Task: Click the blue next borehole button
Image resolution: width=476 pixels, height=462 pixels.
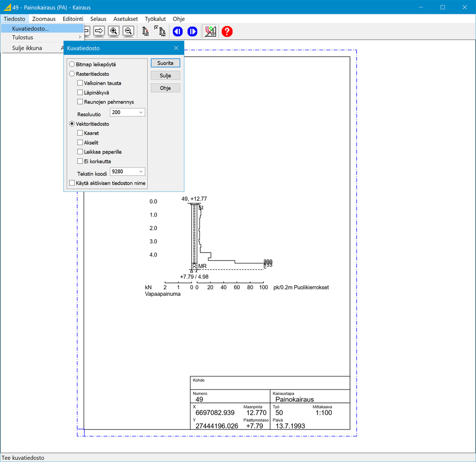Action: (192, 31)
